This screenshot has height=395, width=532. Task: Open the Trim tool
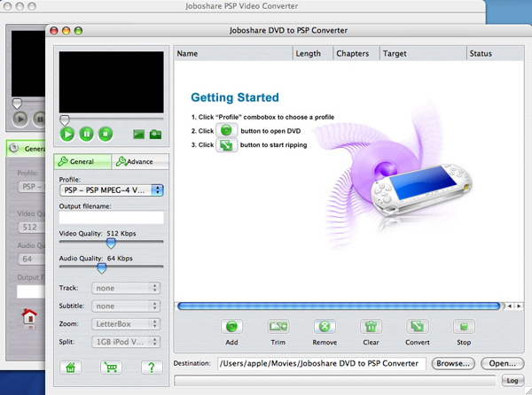279,327
